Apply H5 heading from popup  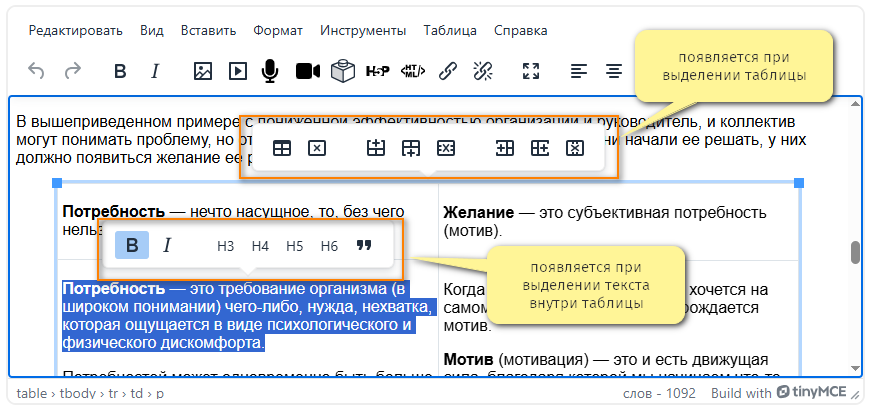pyautogui.click(x=295, y=246)
